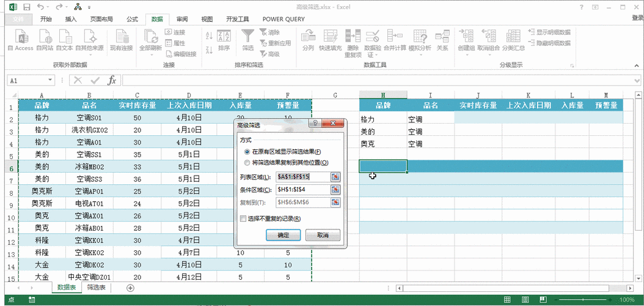
Task: Click the Sign in (登录) link
Action: (637, 18)
